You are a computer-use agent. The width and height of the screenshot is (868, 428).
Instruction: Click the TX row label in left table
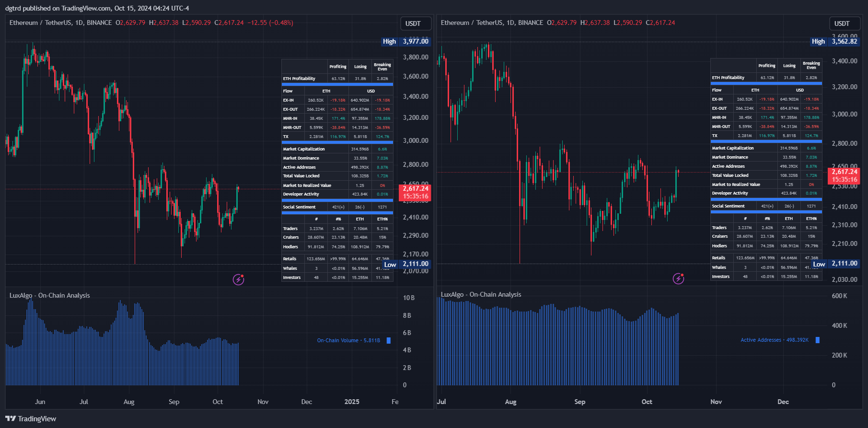click(286, 137)
